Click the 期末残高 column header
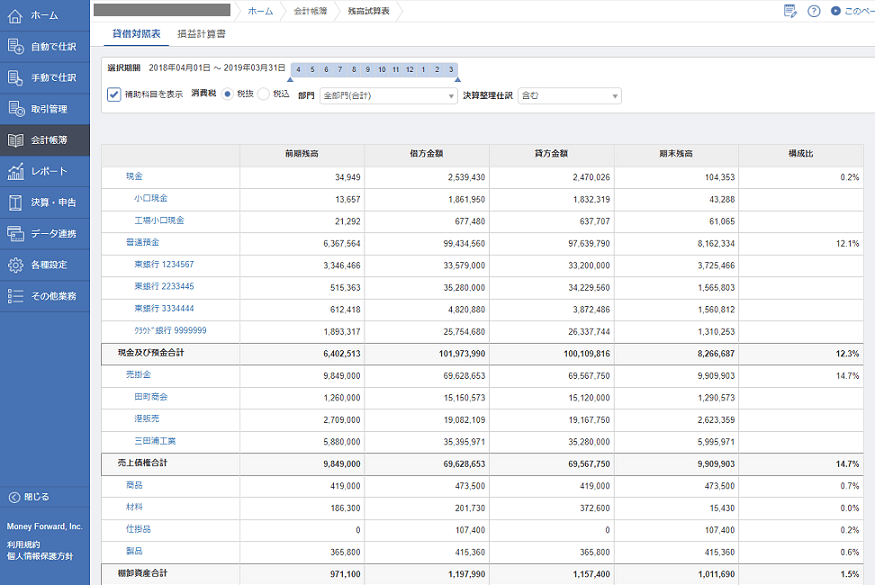The height and width of the screenshot is (585, 875). 676,154
